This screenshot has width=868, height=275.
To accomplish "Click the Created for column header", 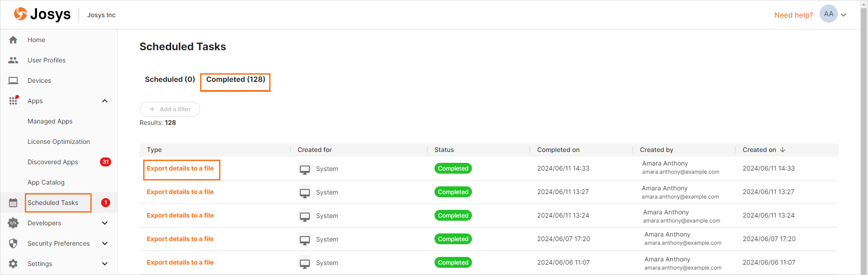I will pyautogui.click(x=315, y=150).
